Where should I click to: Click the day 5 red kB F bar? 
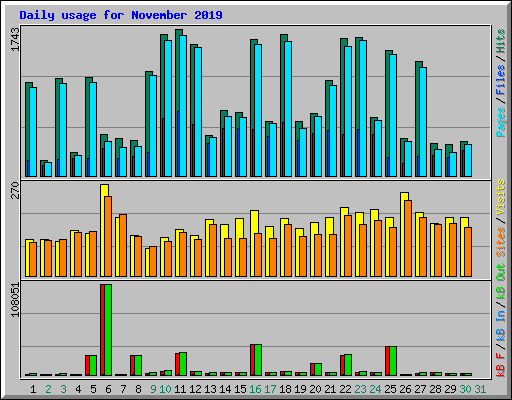[87, 365]
